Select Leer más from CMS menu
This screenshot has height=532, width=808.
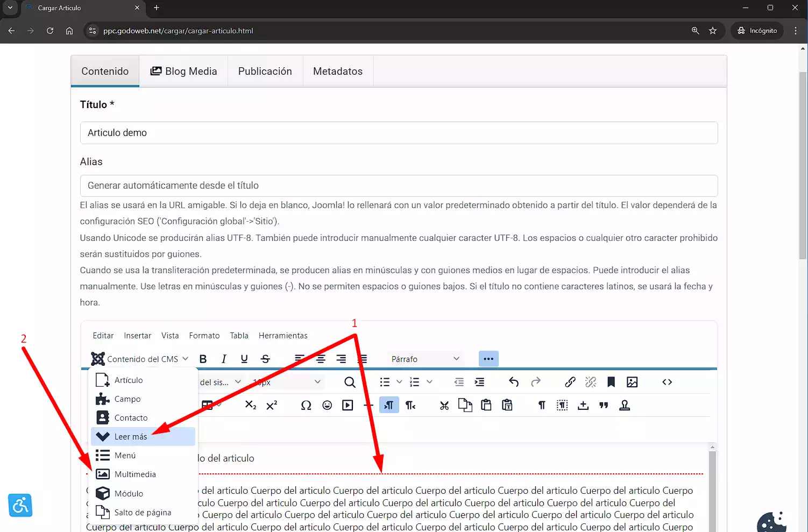[x=131, y=437]
